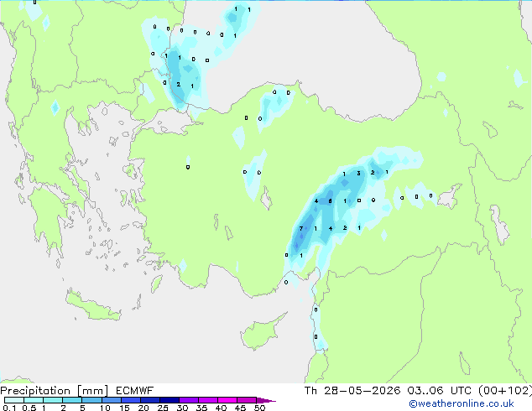Pick the 30 to 35 mm purple swatch
This screenshot has width=532, height=411.
[189, 400]
